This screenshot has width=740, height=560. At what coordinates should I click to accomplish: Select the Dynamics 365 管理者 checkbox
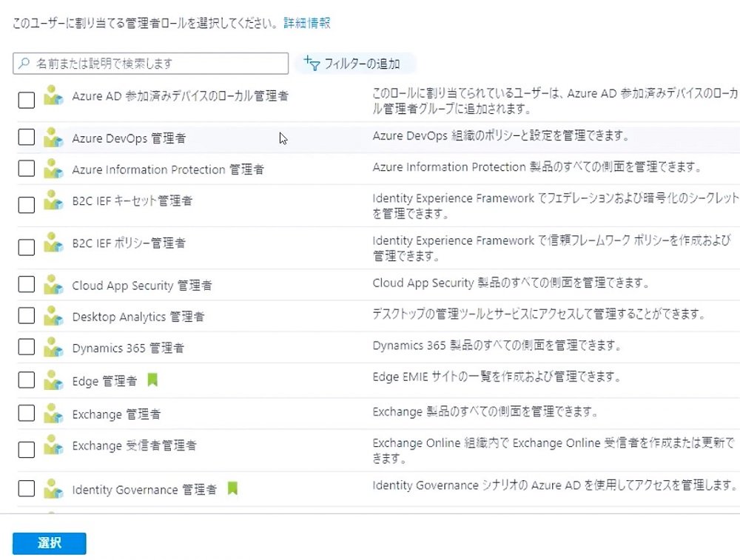[x=27, y=346]
